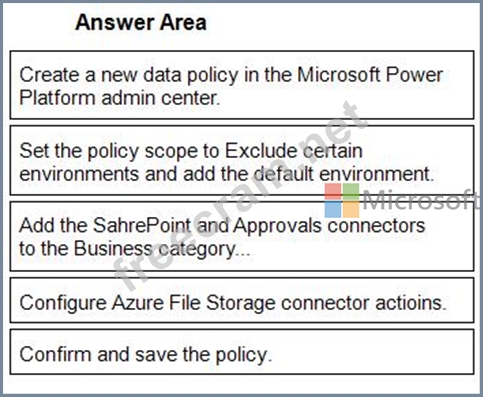Select 'Configure Azure File Storage connector' step

coord(242,300)
